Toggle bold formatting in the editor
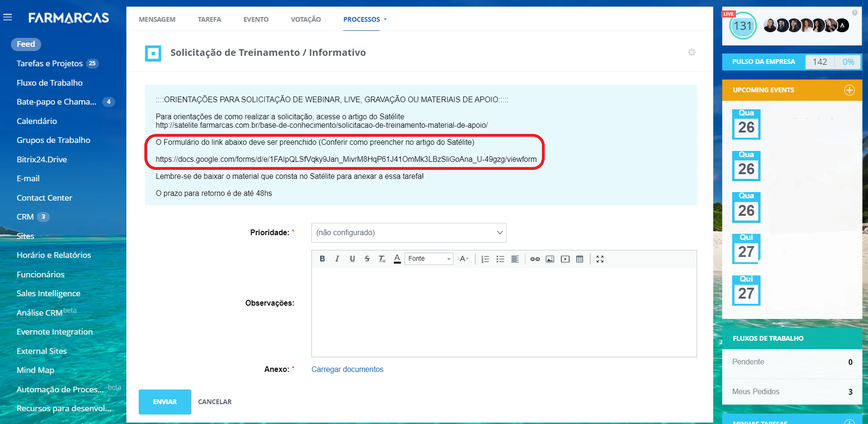The width and height of the screenshot is (868, 424). [x=322, y=259]
